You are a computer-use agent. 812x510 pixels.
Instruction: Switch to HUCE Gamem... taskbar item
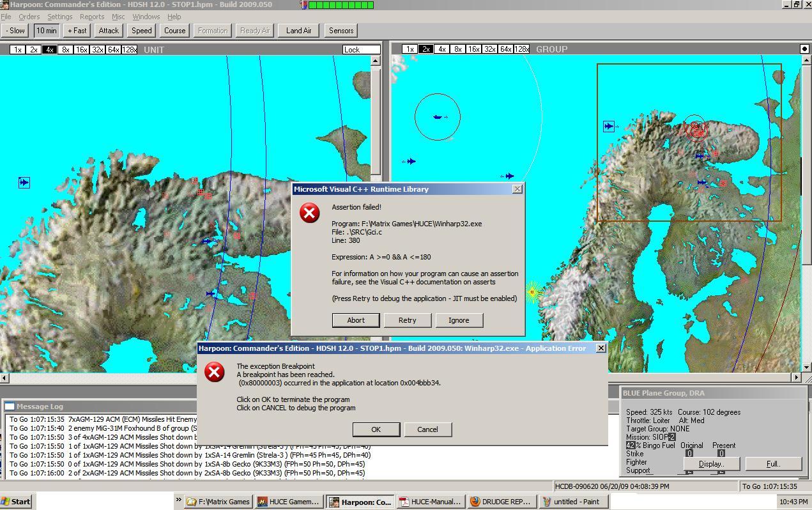pos(289,502)
